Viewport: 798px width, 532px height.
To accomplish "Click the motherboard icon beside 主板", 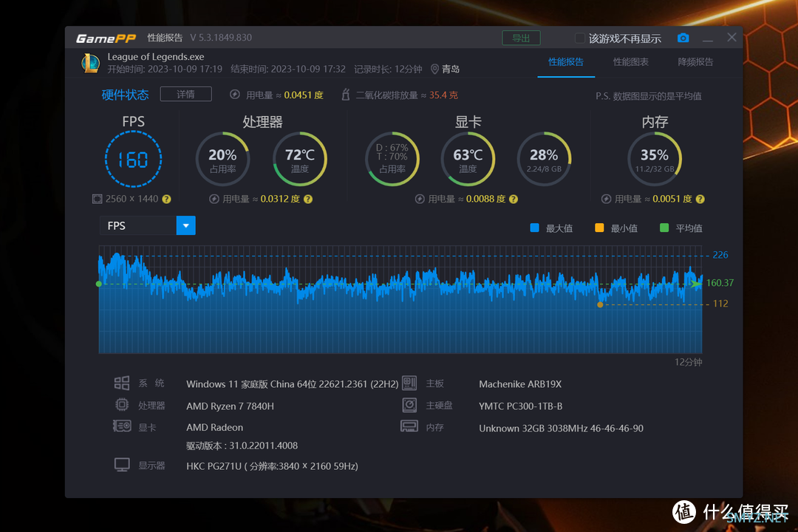I will pyautogui.click(x=409, y=383).
